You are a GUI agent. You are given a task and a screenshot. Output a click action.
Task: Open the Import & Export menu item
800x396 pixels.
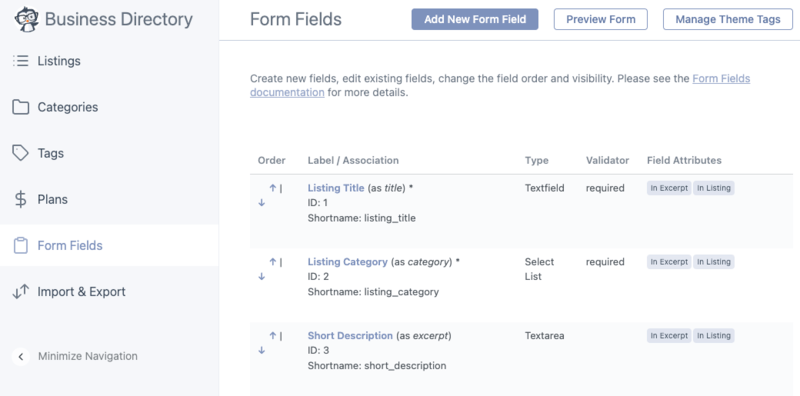82,292
